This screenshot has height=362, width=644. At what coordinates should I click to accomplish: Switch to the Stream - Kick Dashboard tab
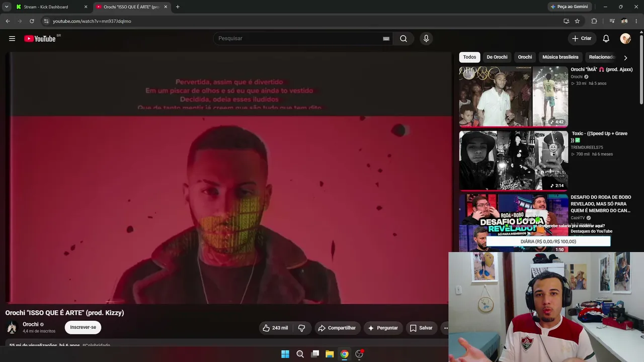pos(51,7)
